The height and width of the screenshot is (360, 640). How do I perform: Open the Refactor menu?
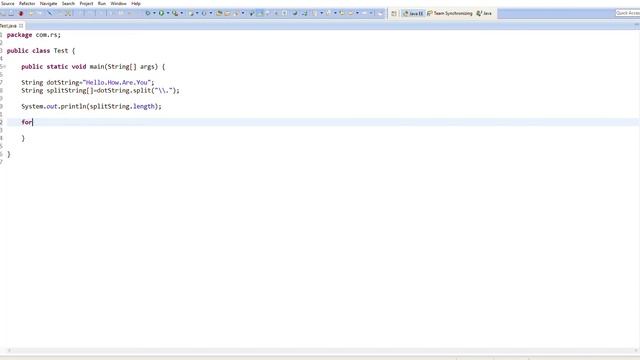[x=27, y=3]
